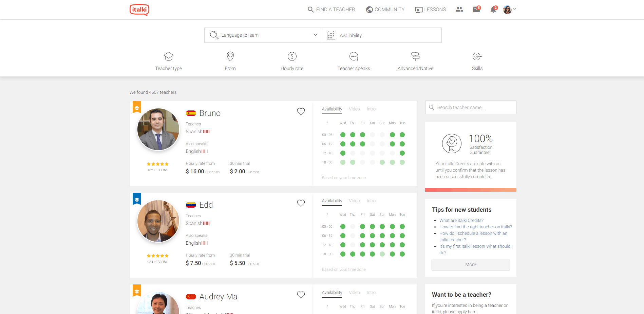644x314 pixels.
Task: Click the Availability calendar filter
Action: 382,35
